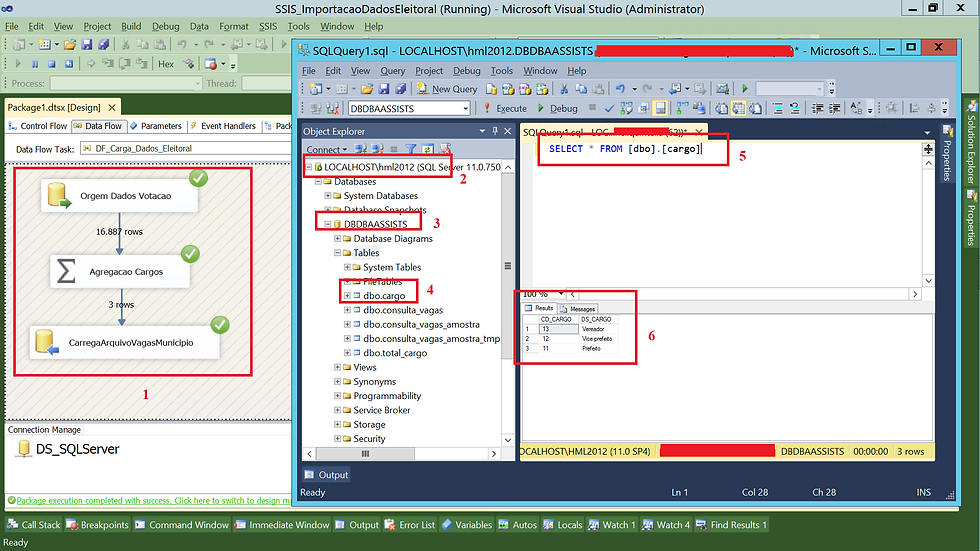Click Output tab in SSMS window
Image resolution: width=980 pixels, height=551 pixels.
326,475
